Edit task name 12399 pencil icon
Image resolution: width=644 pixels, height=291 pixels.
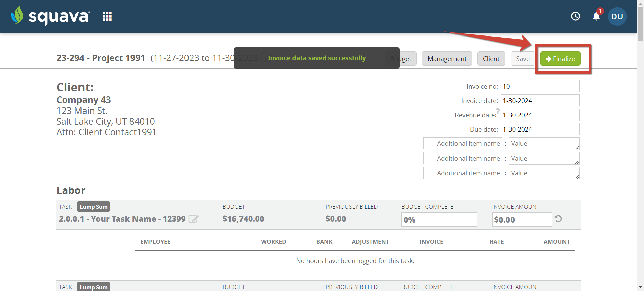194,219
